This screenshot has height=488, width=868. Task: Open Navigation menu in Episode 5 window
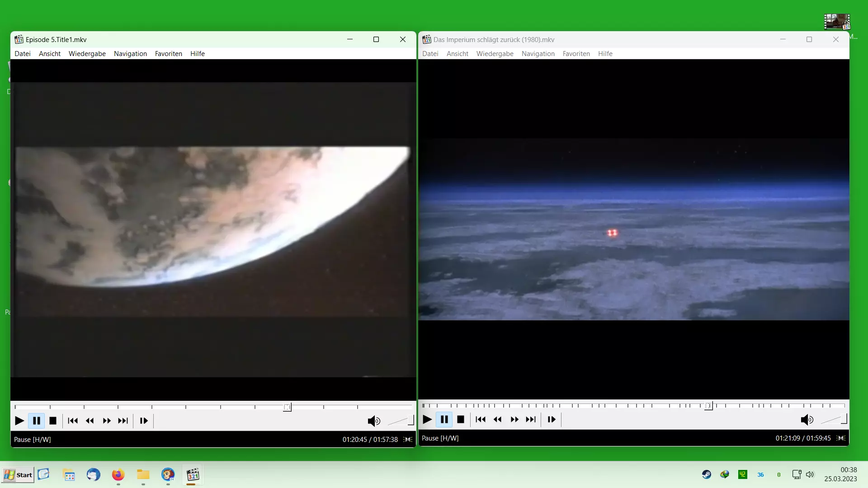pyautogui.click(x=130, y=53)
